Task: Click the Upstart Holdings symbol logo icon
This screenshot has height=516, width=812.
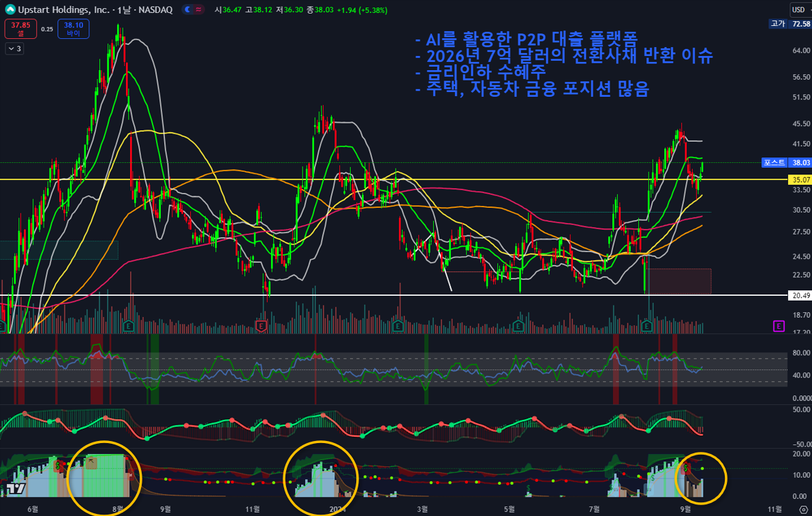Action: click(x=10, y=10)
